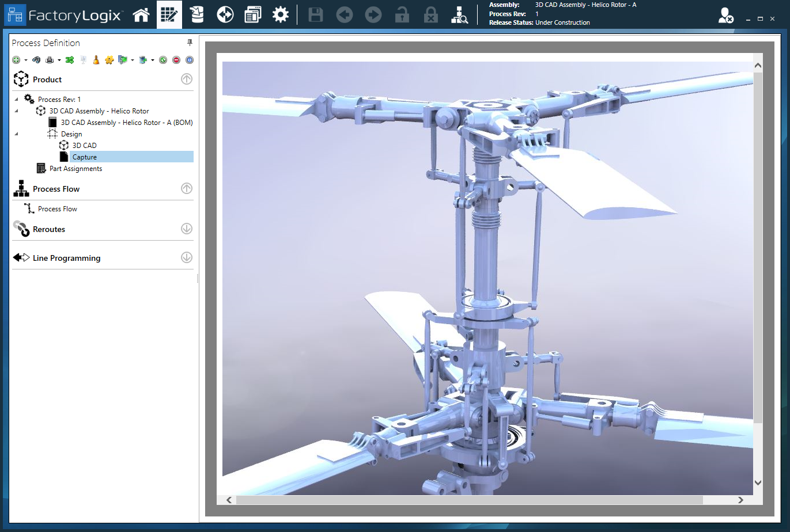Click the yellow gear icon in Process Definition toolbar
790x532 pixels.
[109, 59]
